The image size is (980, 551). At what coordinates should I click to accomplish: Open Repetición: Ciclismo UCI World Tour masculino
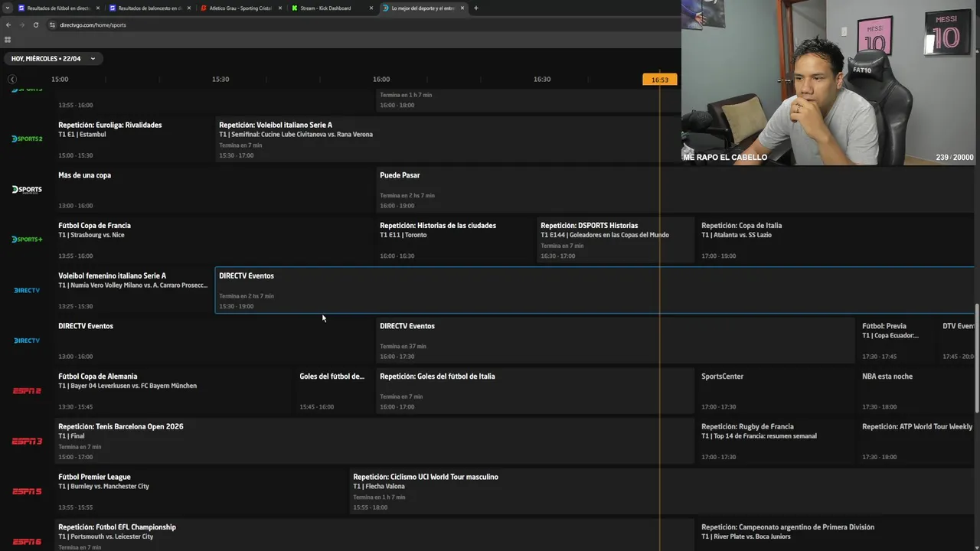click(661, 493)
